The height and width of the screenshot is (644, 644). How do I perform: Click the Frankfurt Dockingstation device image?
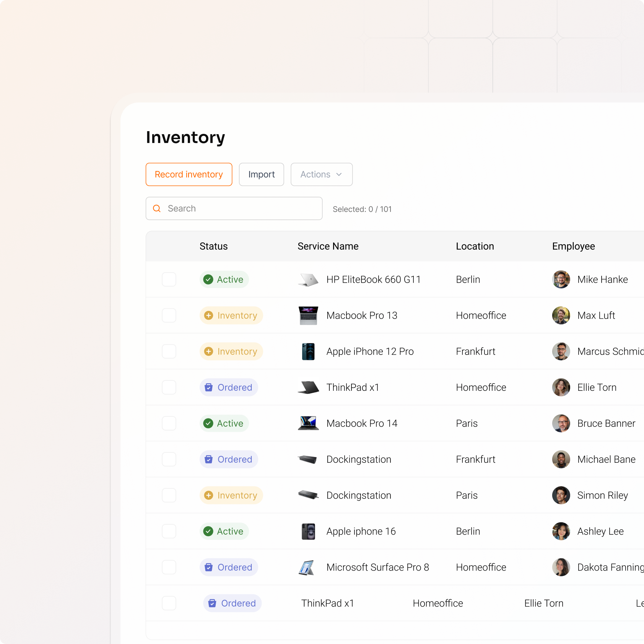(308, 459)
